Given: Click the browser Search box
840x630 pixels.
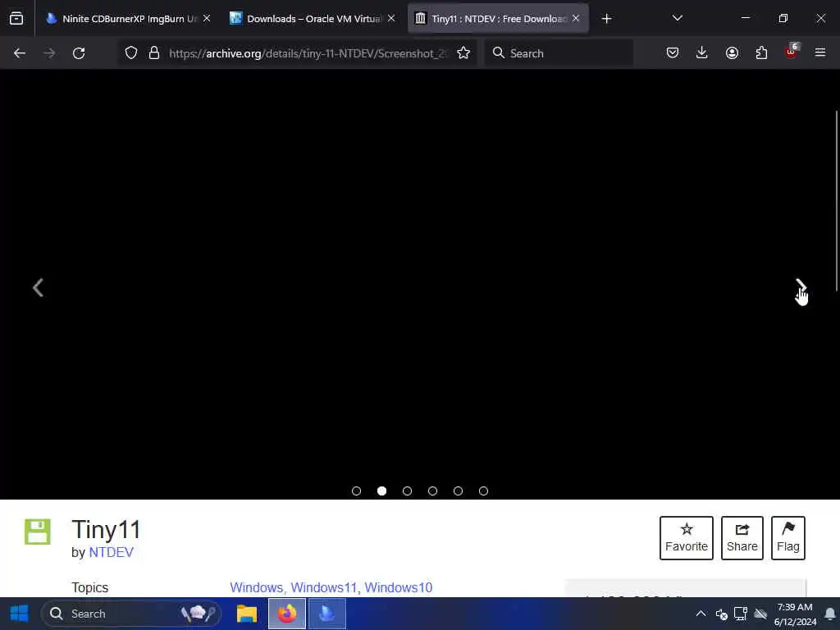Looking at the screenshot, I should [x=559, y=53].
